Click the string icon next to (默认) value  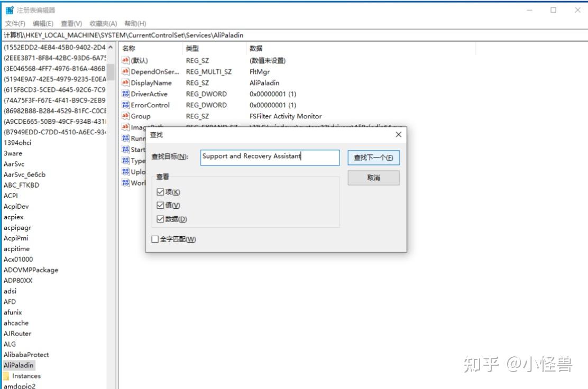127,60
